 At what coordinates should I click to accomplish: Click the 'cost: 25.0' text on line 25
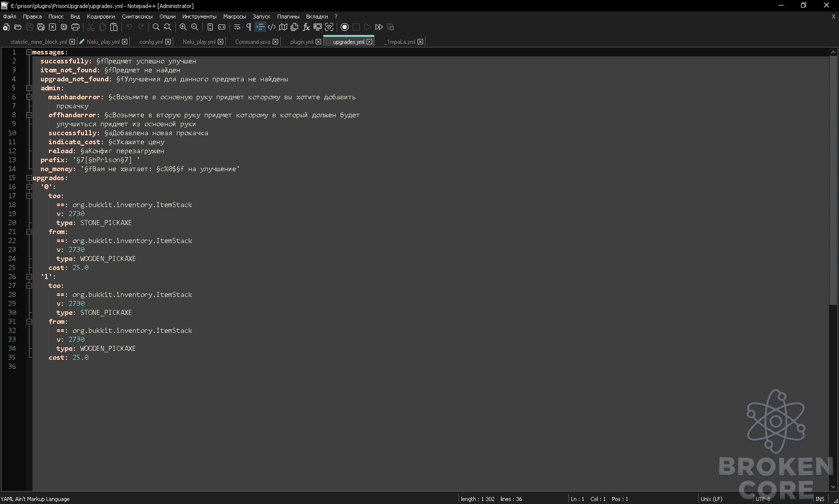[68, 267]
